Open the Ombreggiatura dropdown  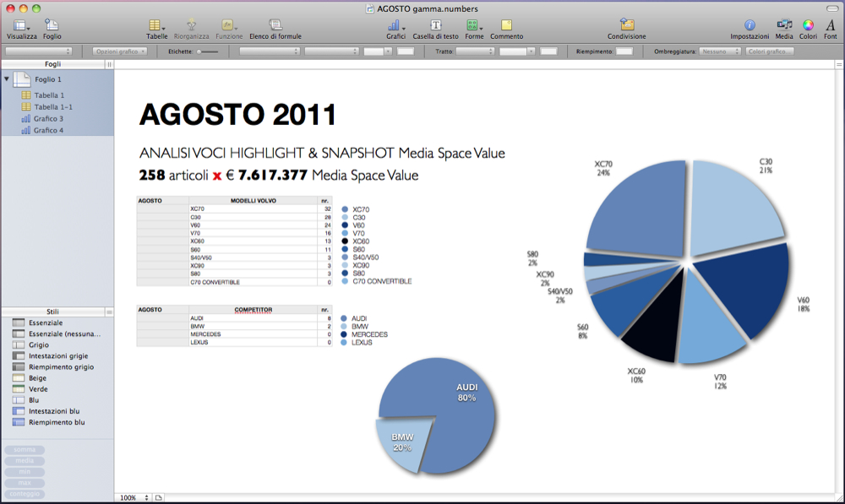point(721,51)
